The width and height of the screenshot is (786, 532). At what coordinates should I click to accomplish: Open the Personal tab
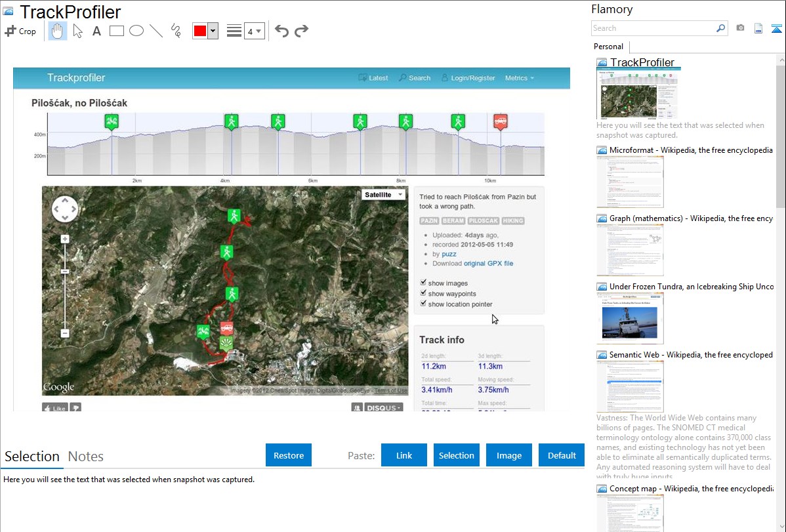point(609,47)
